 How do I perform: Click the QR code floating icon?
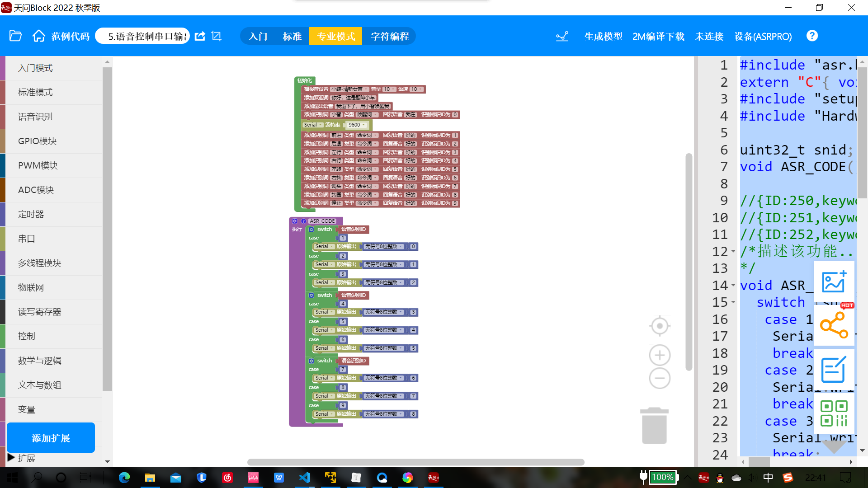pos(834,413)
